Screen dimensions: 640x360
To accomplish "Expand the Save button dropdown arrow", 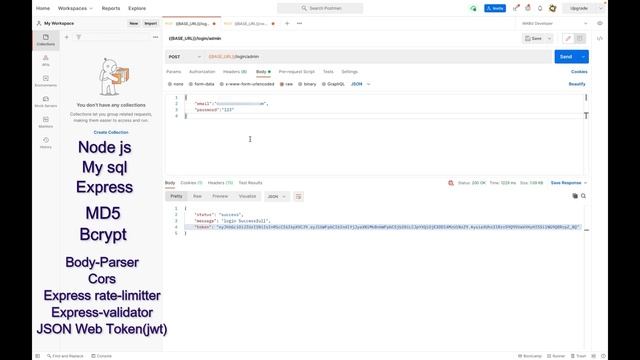I will [549, 38].
